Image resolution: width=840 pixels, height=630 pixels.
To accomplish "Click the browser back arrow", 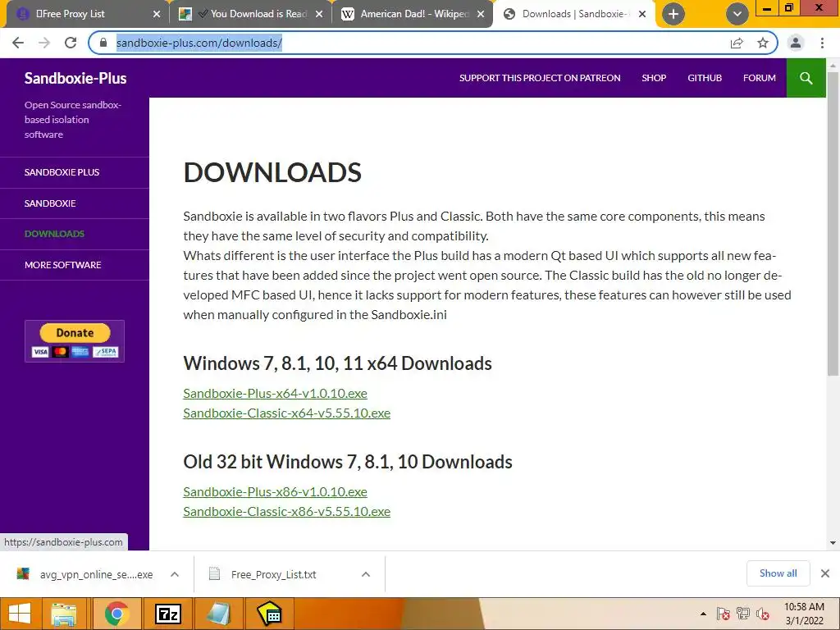I will coord(18,43).
